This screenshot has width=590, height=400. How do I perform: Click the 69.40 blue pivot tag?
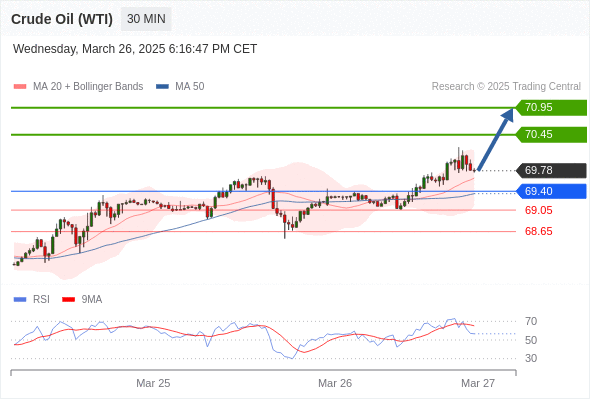click(x=551, y=191)
